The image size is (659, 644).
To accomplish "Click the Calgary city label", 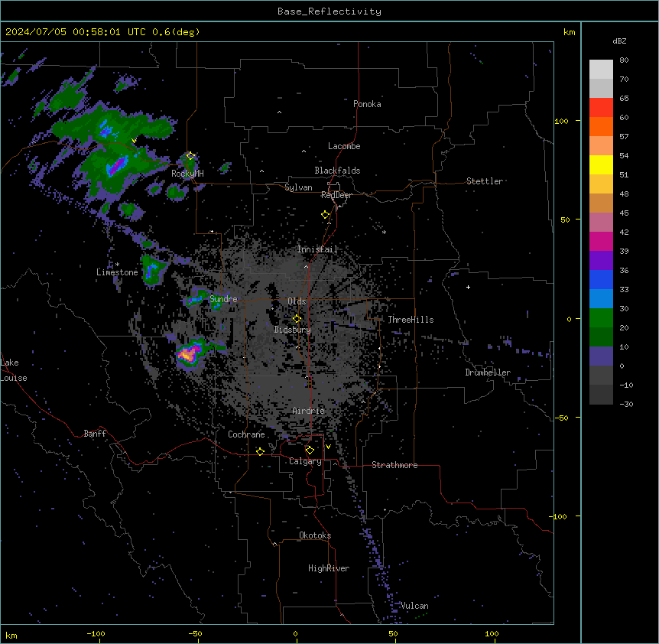I will tap(306, 461).
